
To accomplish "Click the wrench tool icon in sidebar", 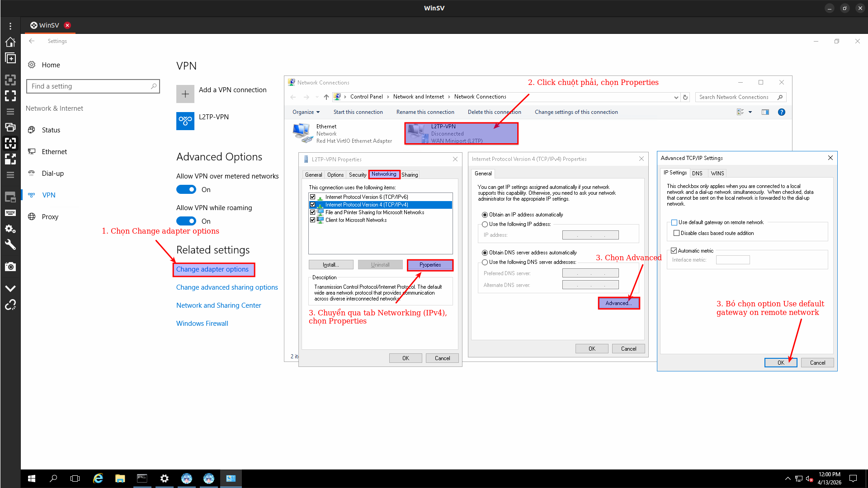I will pos(10,244).
